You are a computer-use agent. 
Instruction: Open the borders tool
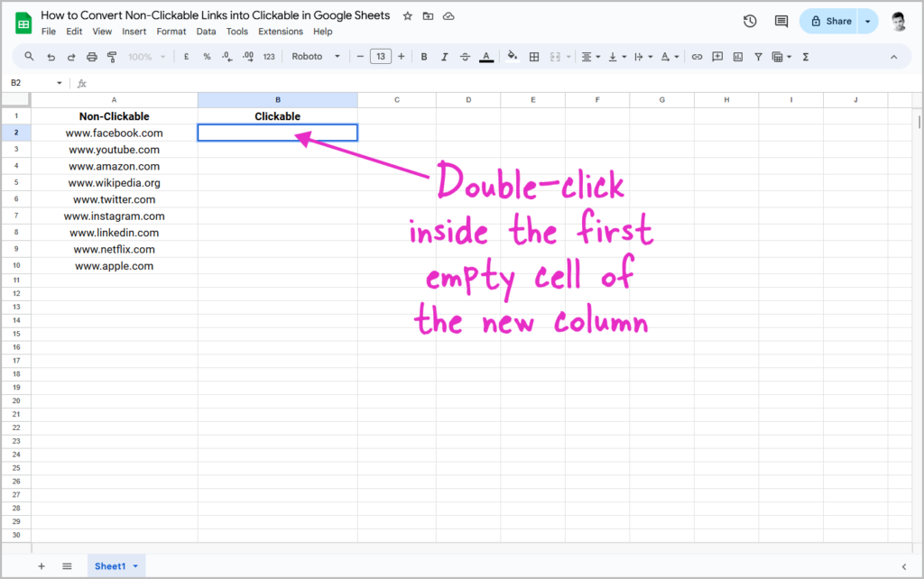534,57
